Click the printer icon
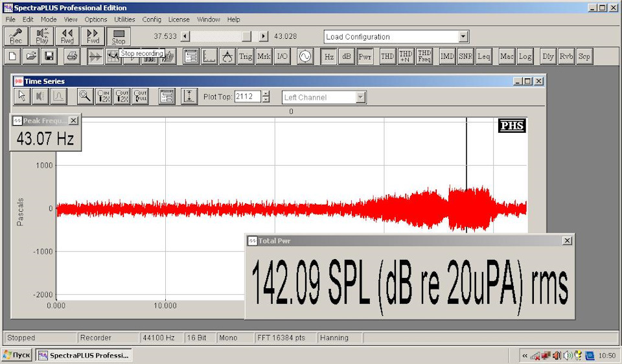 point(72,56)
